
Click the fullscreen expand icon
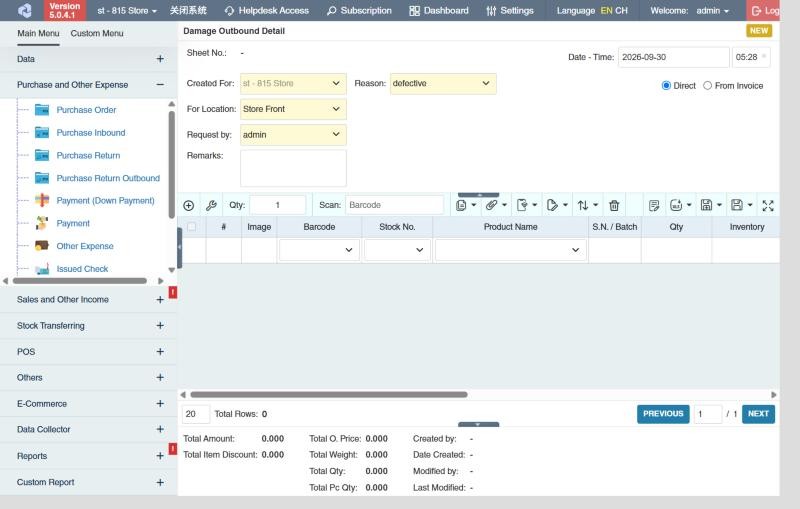(768, 206)
